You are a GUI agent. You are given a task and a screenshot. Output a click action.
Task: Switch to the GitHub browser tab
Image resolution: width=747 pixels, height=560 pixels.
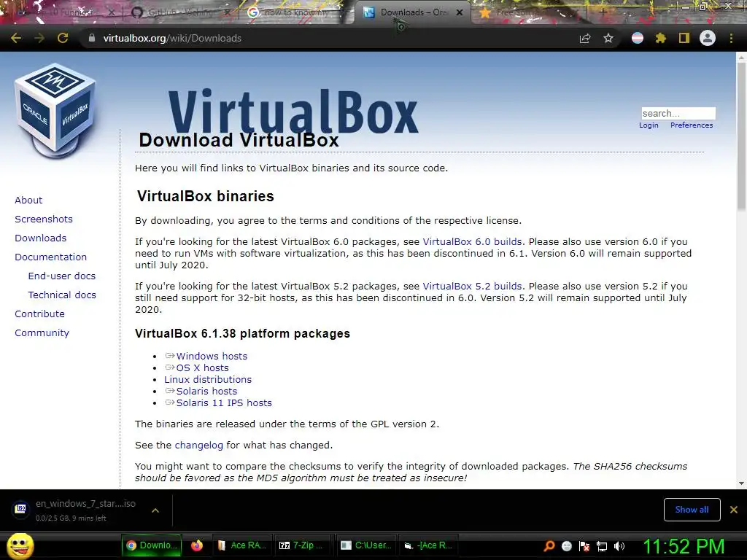point(181,12)
